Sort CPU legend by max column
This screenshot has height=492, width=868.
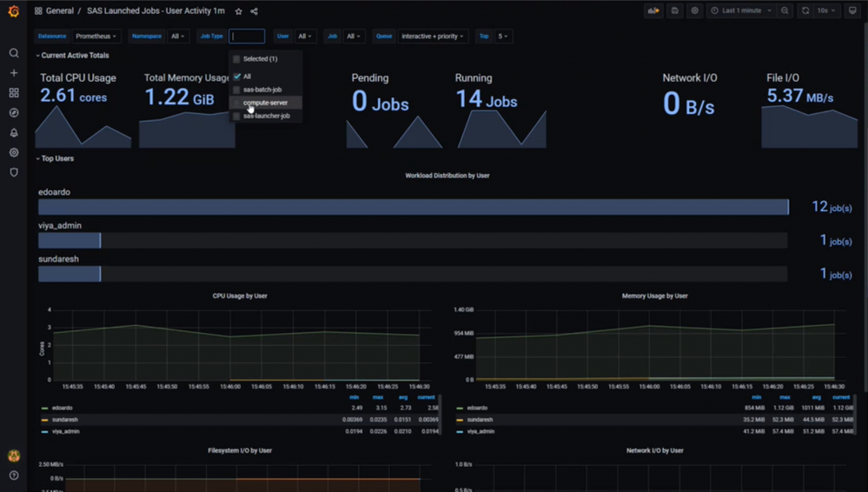(378, 397)
